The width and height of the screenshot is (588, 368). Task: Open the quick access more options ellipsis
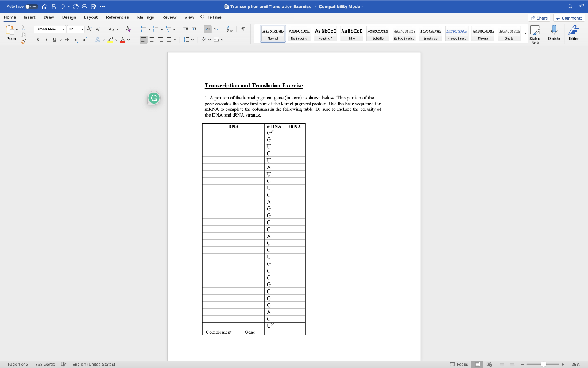[103, 7]
